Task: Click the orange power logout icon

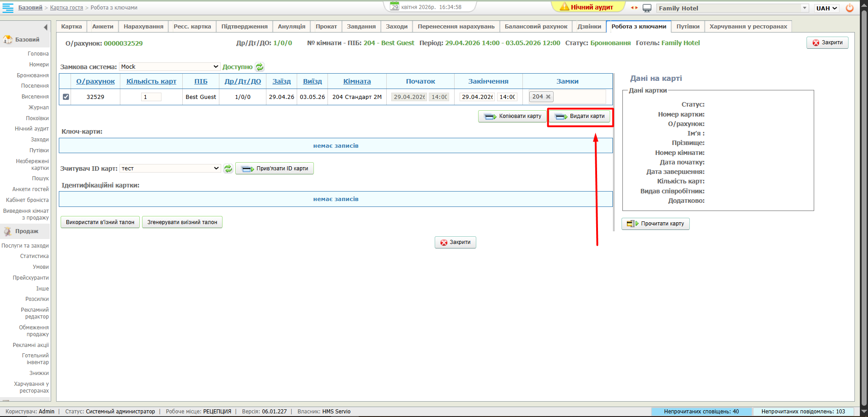Action: (x=849, y=8)
